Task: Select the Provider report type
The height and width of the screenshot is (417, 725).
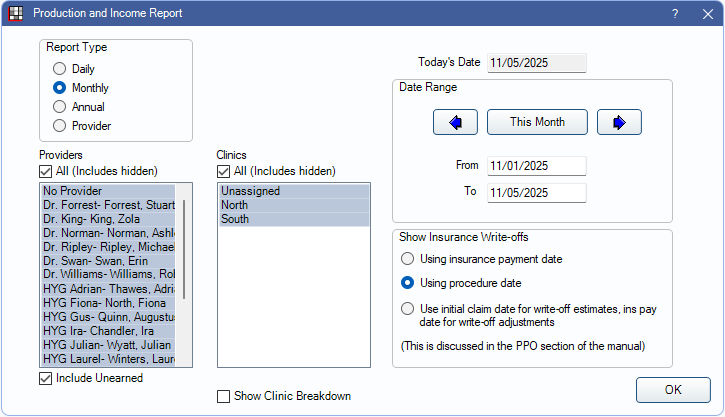Action: 60,126
